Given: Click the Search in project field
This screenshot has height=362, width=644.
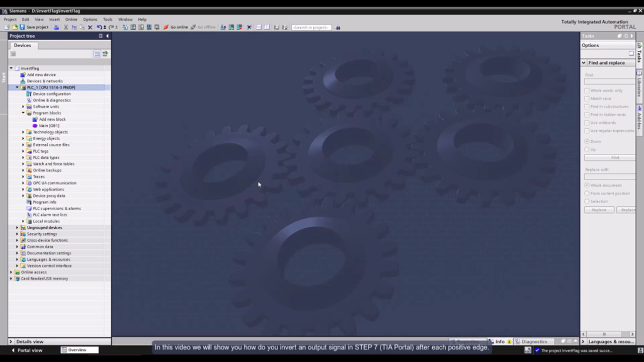Looking at the screenshot, I should (x=311, y=27).
